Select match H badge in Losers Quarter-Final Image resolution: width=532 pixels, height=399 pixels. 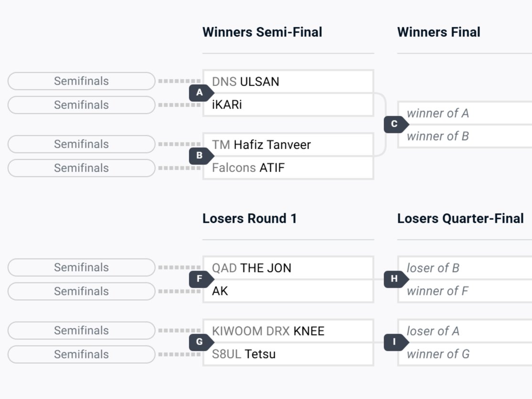[x=395, y=279]
